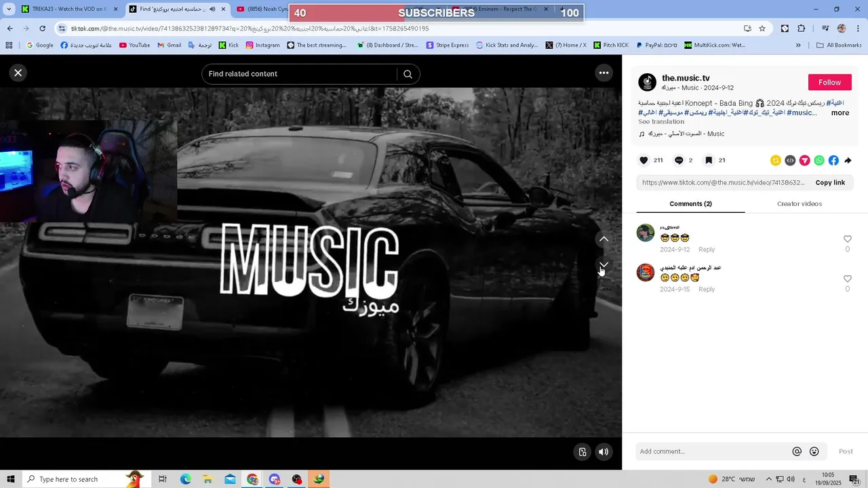
Task: Open comments via the speech bubble icon
Action: 679,160
